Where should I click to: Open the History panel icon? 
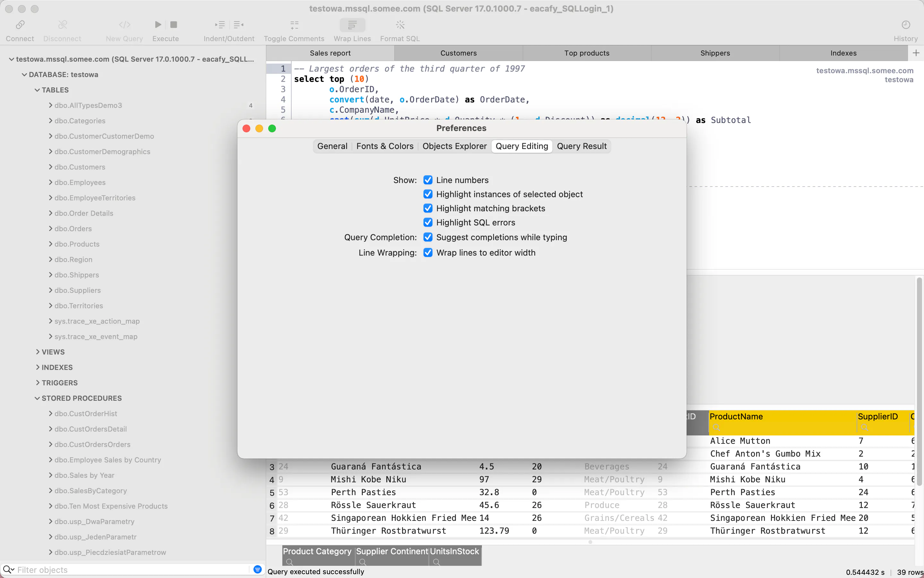(906, 25)
